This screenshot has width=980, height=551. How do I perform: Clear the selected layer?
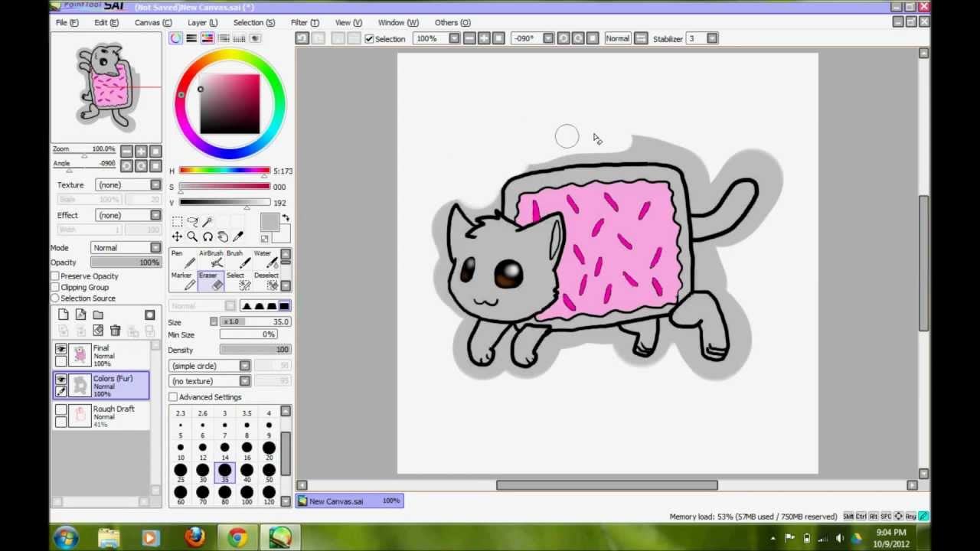click(x=98, y=331)
